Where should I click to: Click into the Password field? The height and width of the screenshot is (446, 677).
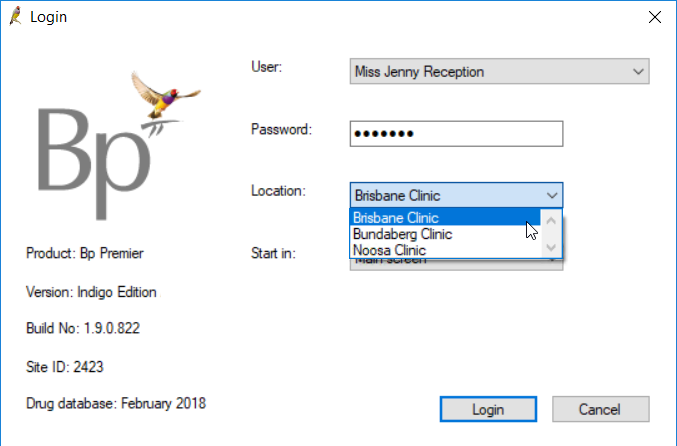point(456,134)
